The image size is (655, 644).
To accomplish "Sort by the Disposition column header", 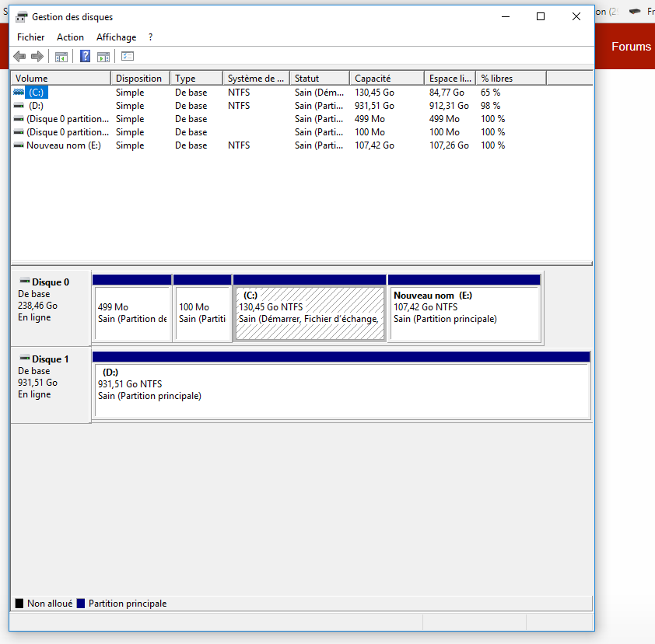I will coord(140,78).
